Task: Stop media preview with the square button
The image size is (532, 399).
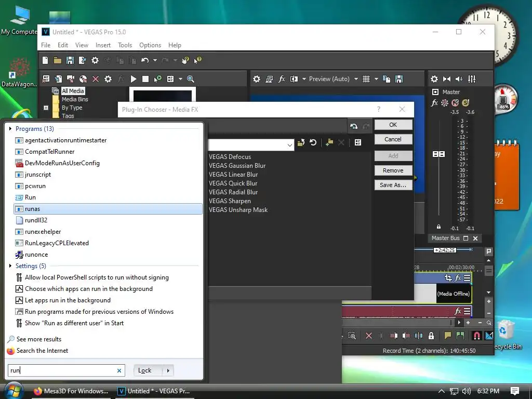Action: 145,79
